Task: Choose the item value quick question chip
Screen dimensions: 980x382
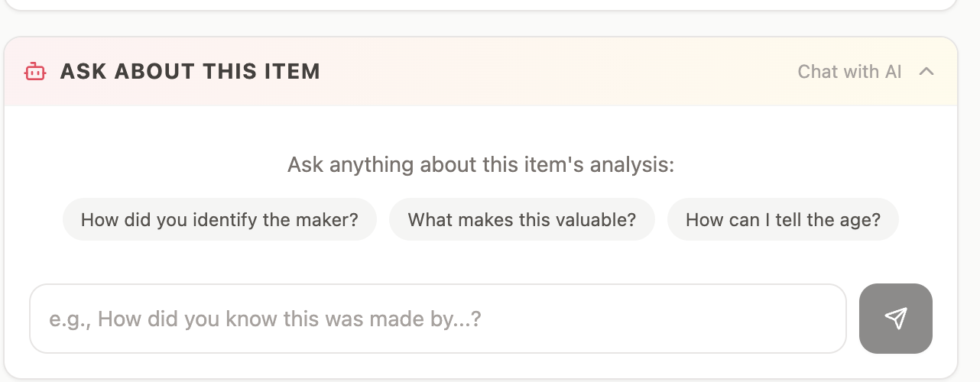Action: 521,220
